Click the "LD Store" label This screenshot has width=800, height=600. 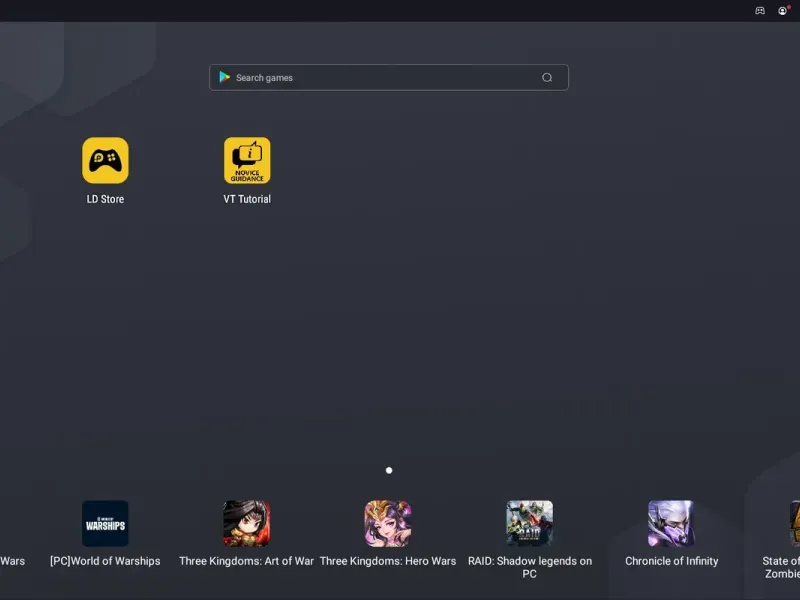(105, 199)
